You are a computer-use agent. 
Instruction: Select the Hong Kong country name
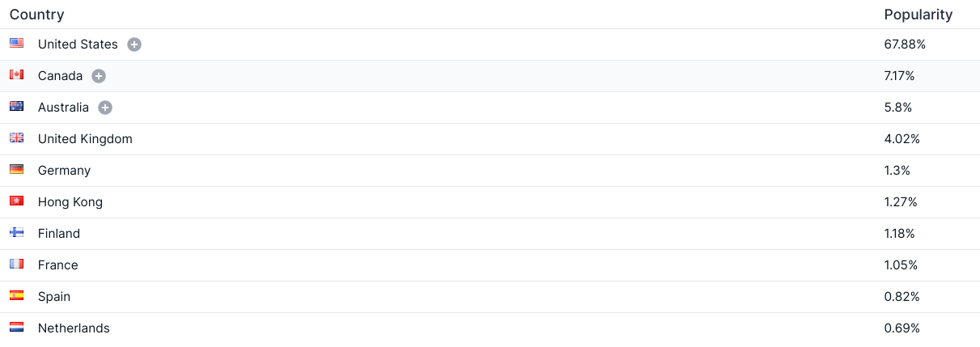tap(70, 202)
